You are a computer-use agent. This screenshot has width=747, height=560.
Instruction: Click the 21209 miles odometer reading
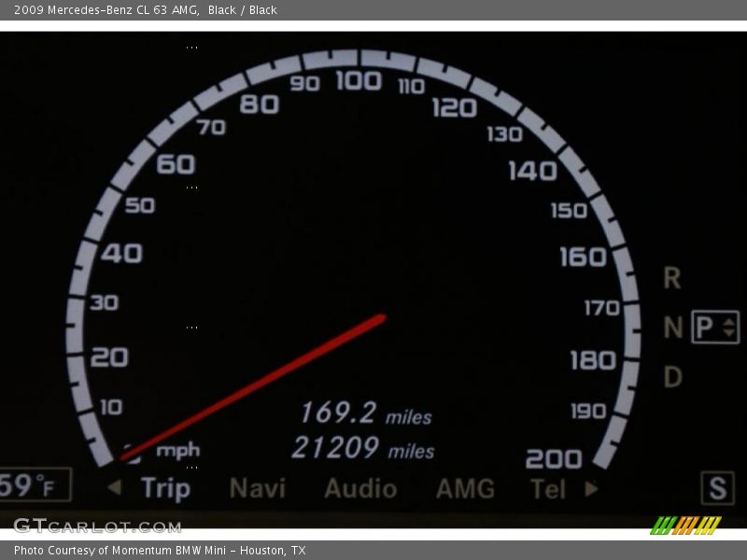[362, 449]
